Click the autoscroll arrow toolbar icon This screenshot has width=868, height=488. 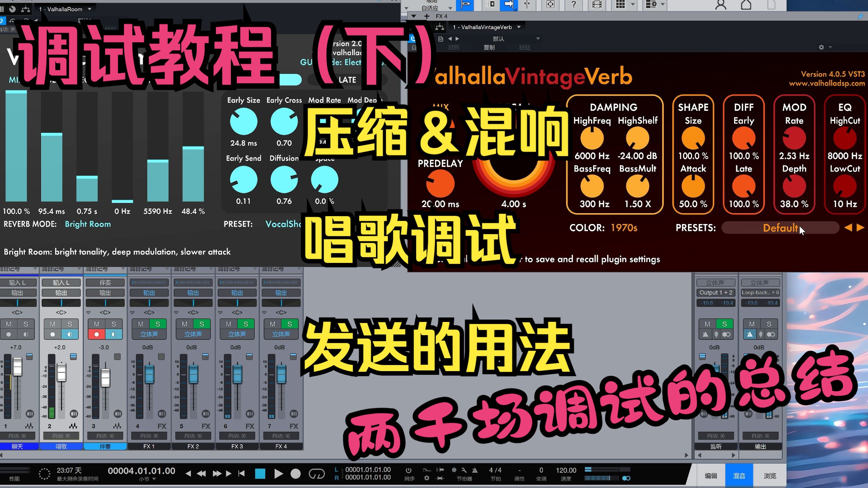[509, 4]
